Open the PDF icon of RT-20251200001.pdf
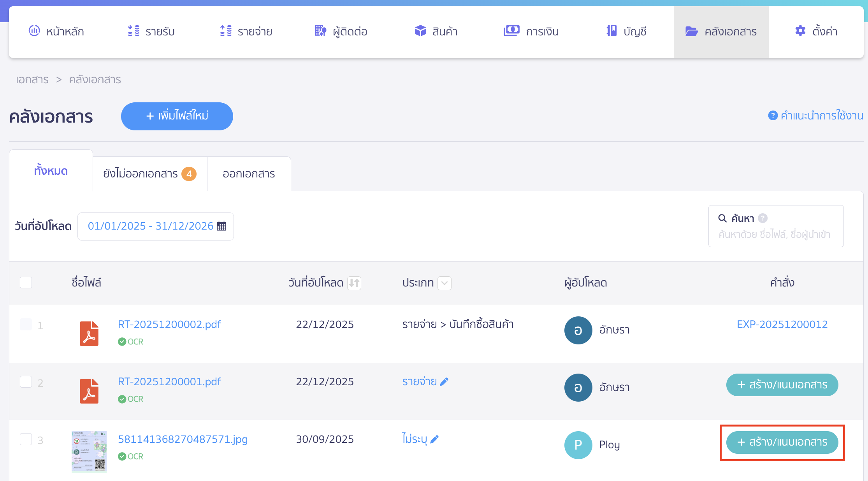This screenshot has height=481, width=868. pos(89,391)
